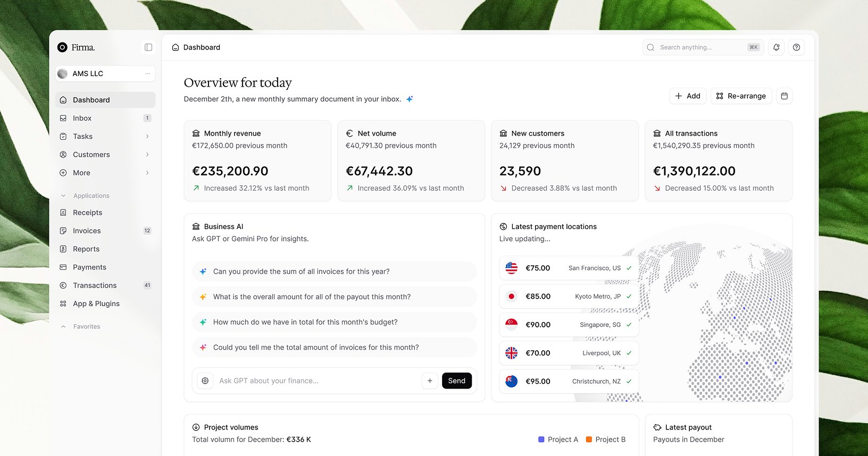
Task: Click the Project B orange legend swatch
Action: 589,440
